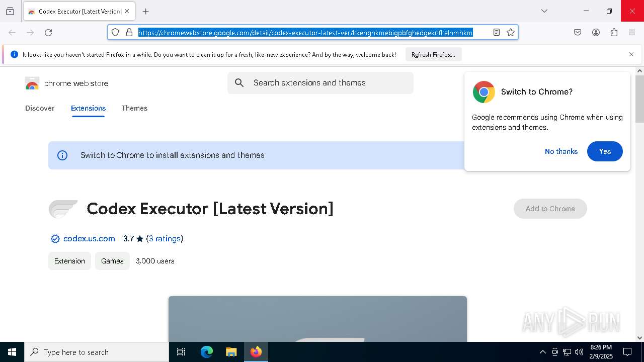The height and width of the screenshot is (362, 644).
Task: Open tracking protection shield icon
Action: [x=115, y=32]
